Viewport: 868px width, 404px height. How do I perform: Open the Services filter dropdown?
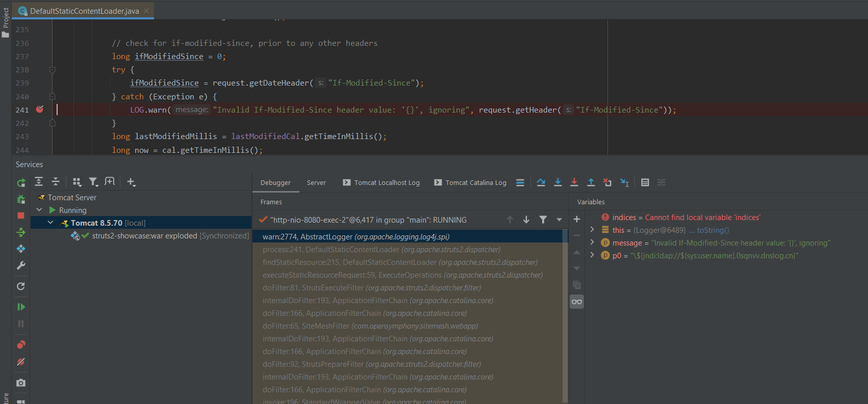click(x=93, y=182)
